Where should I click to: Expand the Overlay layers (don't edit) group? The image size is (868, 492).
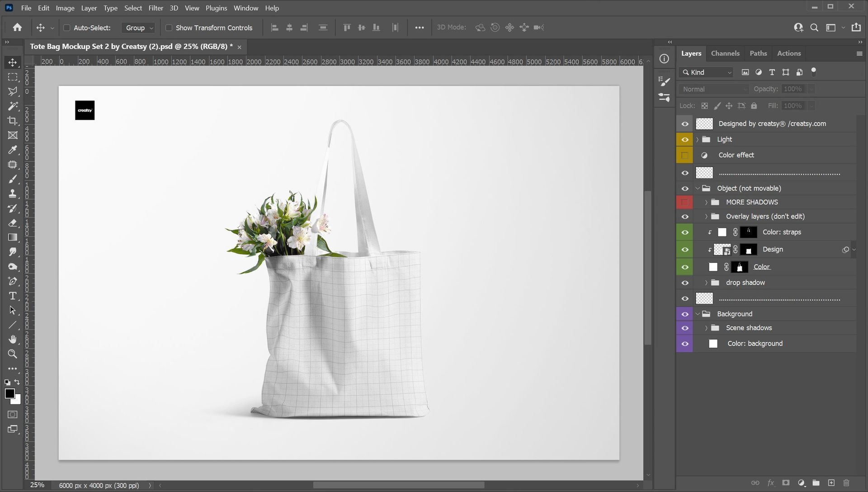point(706,216)
